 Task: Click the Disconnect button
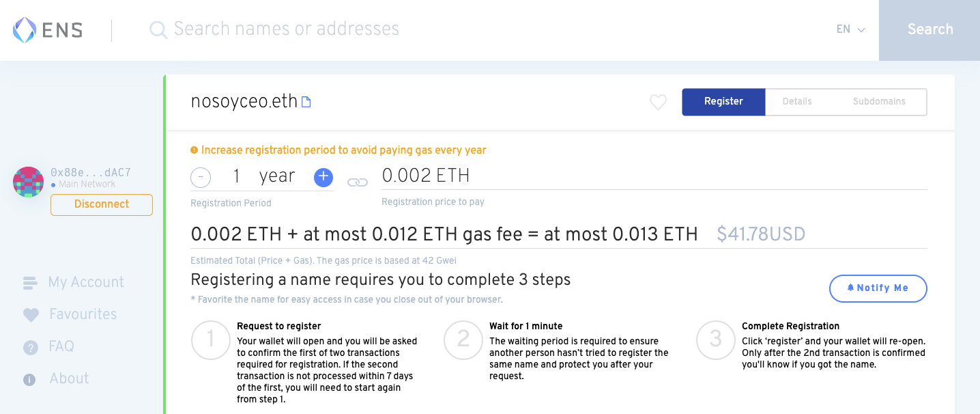coord(101,204)
